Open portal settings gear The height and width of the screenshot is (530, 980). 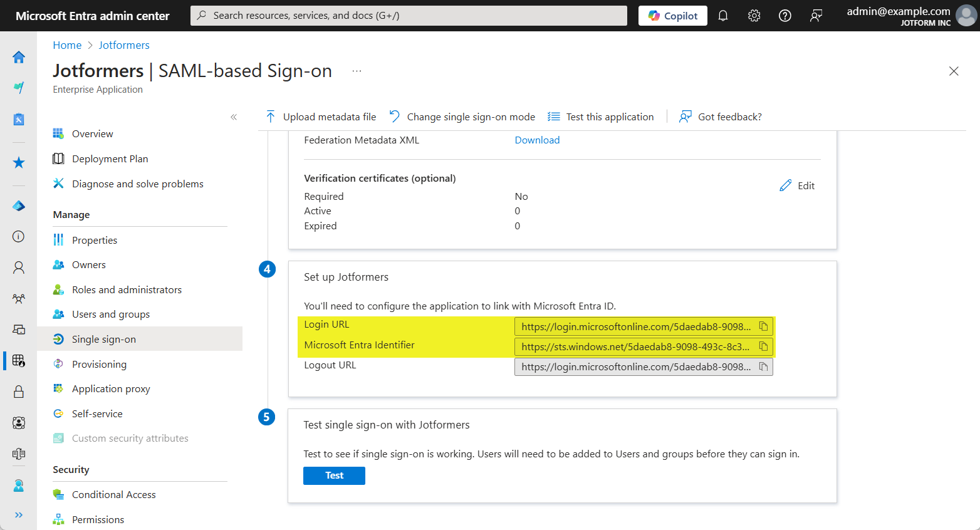(754, 16)
